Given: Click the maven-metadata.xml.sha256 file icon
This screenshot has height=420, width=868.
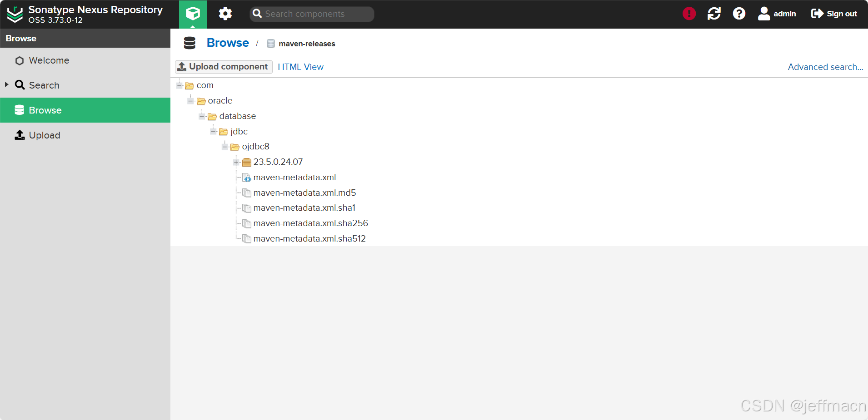Looking at the screenshot, I should coord(247,223).
